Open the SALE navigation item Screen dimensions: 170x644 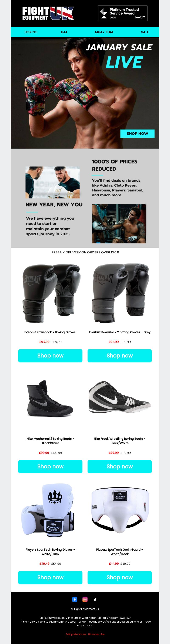tap(145, 32)
